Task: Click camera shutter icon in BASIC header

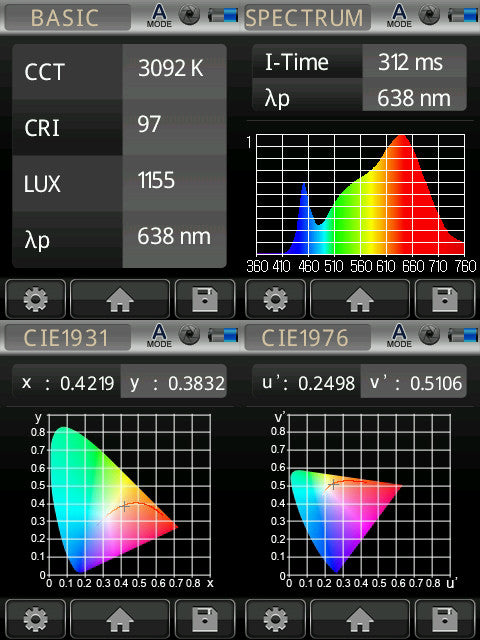Action: point(190,15)
